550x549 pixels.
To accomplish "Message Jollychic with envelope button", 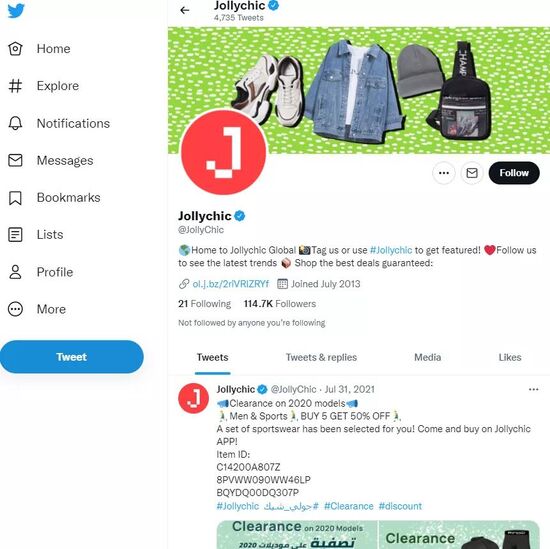I will 472,173.
